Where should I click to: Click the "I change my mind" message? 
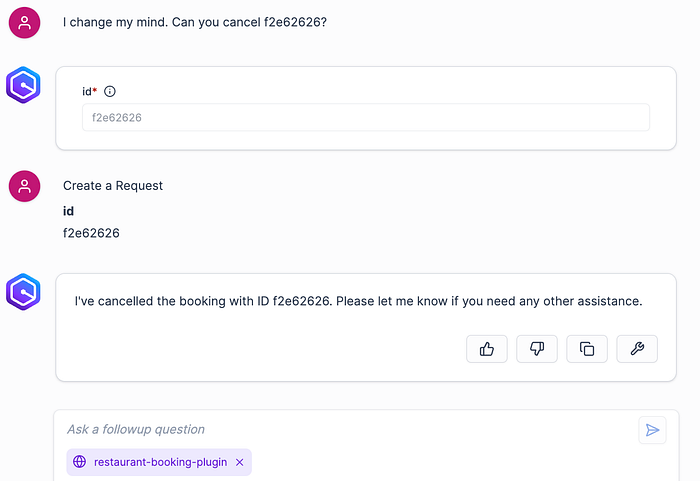195,22
